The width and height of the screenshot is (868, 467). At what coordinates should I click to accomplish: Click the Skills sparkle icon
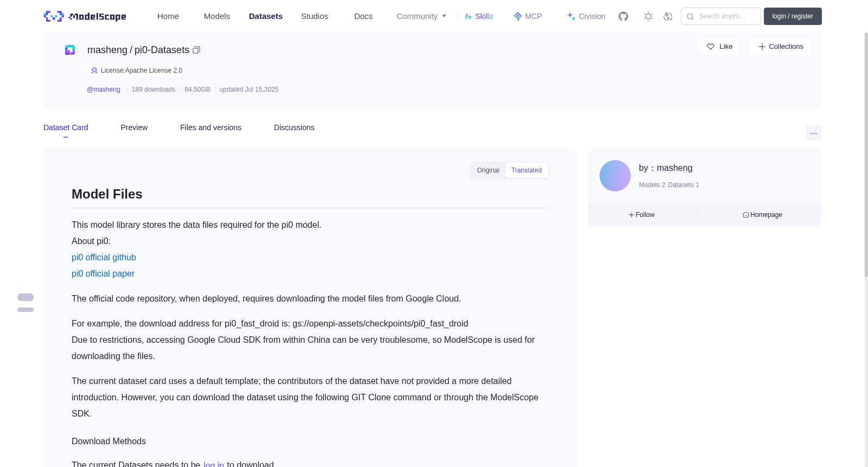pos(468,16)
